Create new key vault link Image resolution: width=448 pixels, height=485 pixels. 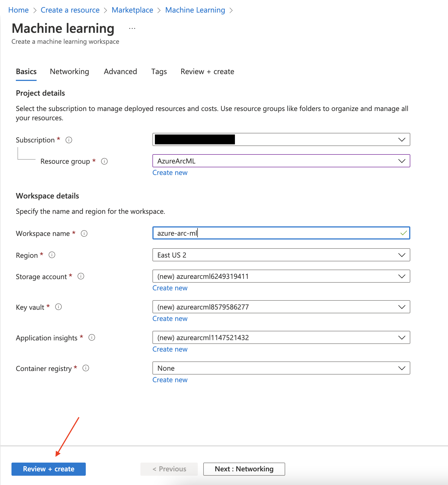click(170, 319)
